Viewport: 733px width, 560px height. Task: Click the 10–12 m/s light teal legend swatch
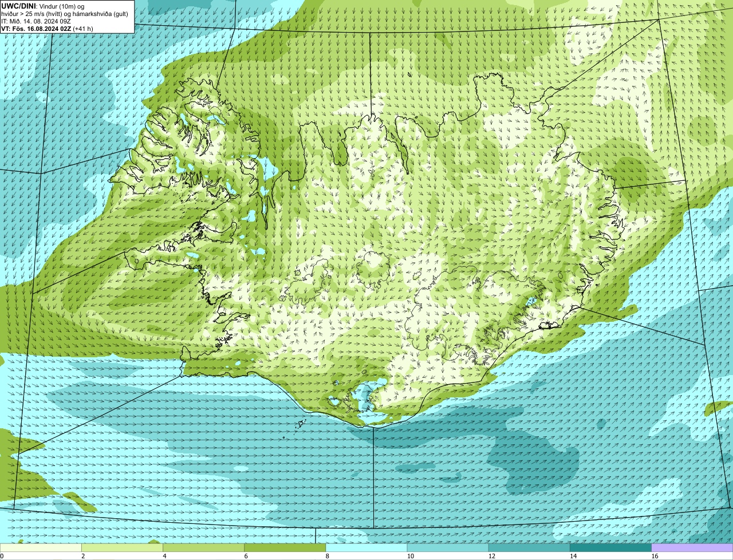[x=448, y=547]
